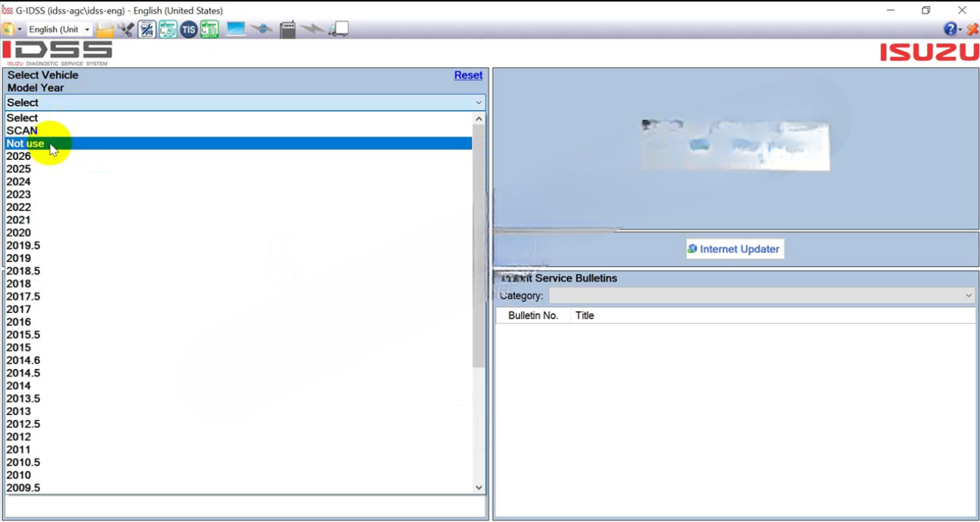Select model year 2014.6
The image size is (980, 522).
tap(239, 361)
